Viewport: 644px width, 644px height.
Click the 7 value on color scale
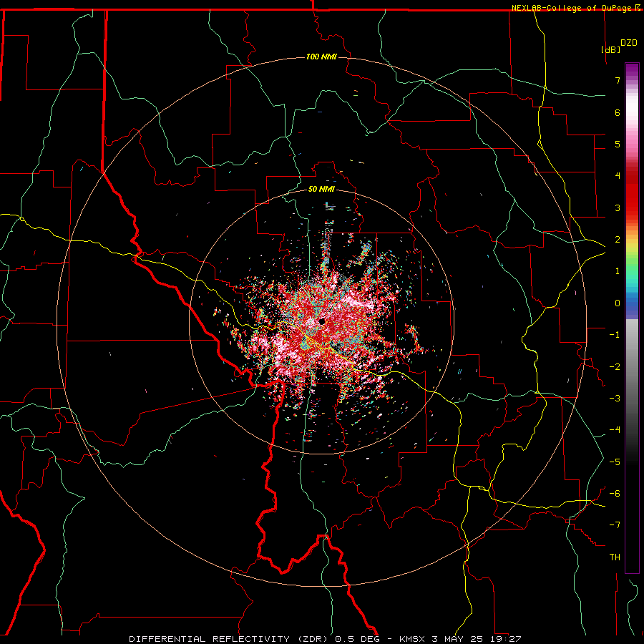point(618,80)
